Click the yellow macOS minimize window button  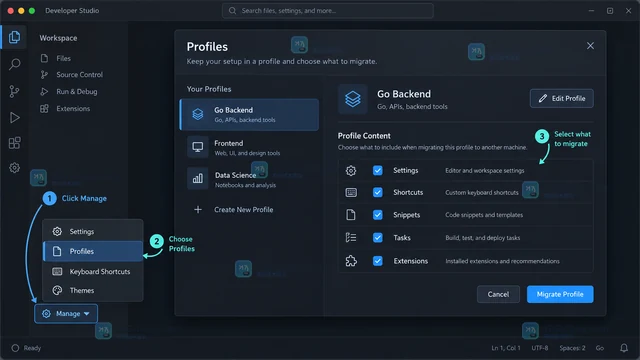21,11
